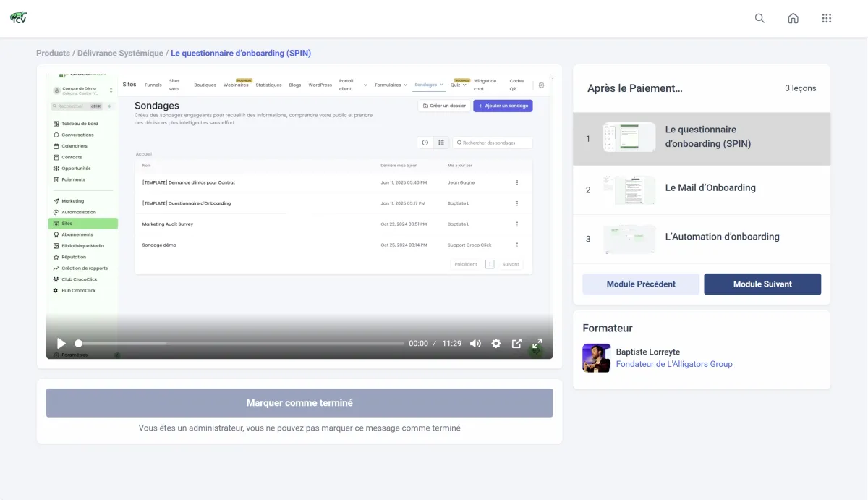This screenshot has height=500, width=868.
Task: Go to Module Suivant
Action: click(762, 284)
